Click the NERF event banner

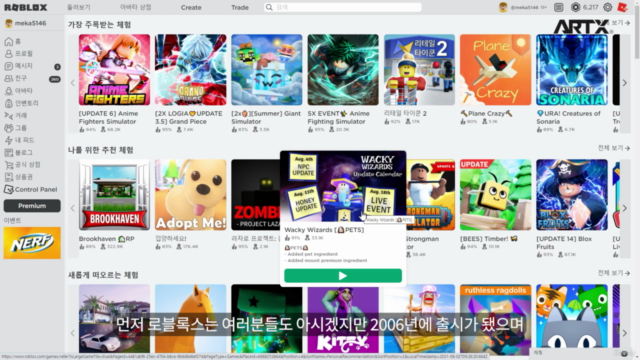coord(32,243)
